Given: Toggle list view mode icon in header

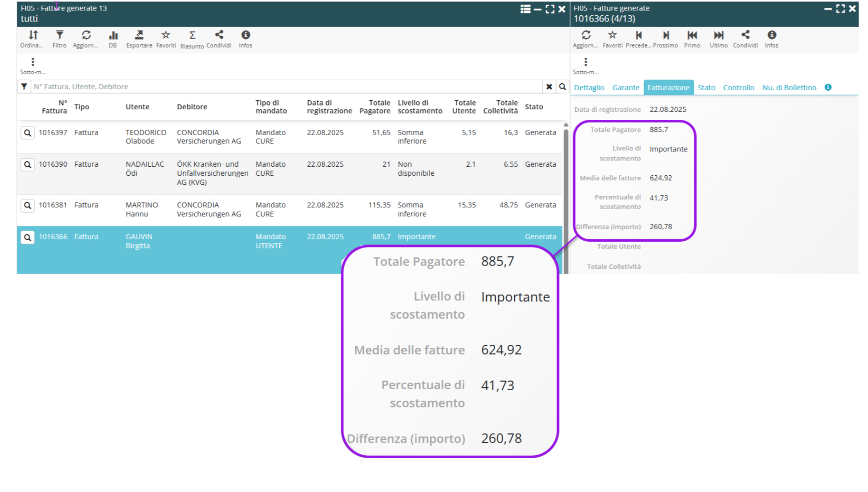Looking at the screenshot, I should [525, 9].
